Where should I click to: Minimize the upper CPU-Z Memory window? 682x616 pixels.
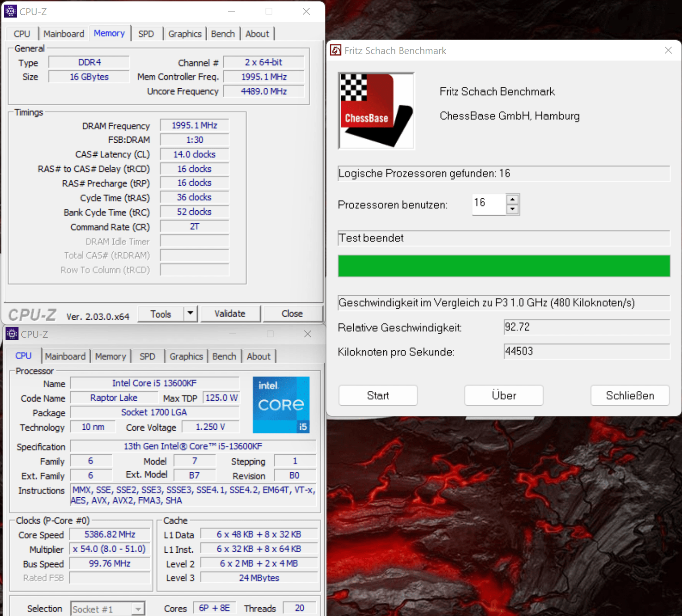232,12
